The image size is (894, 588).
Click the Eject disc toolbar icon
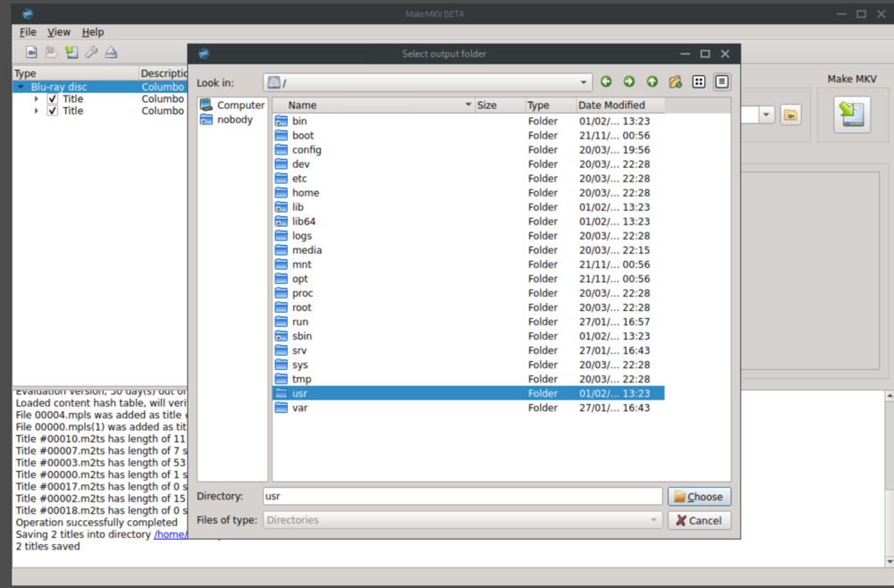[x=111, y=53]
